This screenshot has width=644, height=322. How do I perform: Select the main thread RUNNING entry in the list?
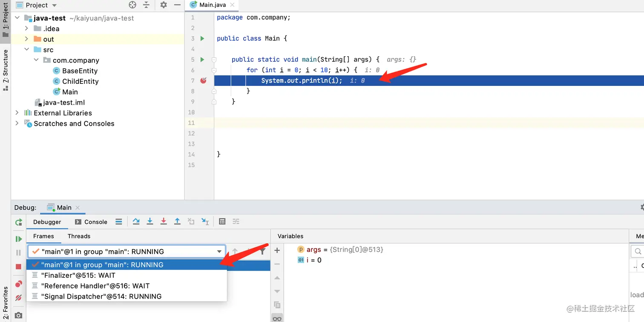point(126,265)
